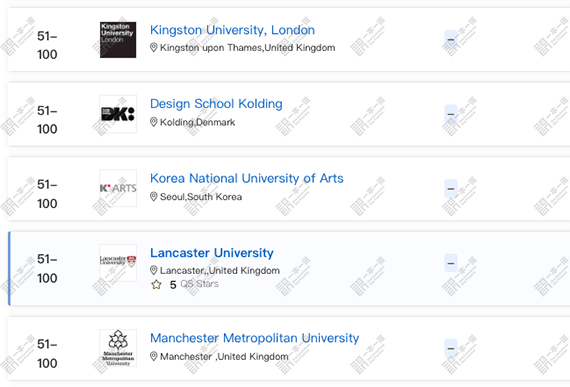Click the dash badge in Lancaster University row

click(x=451, y=263)
